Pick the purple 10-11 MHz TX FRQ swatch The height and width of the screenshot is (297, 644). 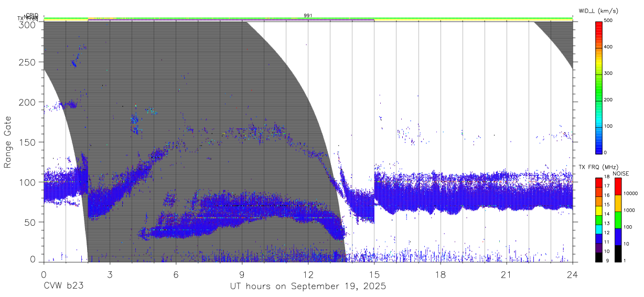(x=599, y=247)
